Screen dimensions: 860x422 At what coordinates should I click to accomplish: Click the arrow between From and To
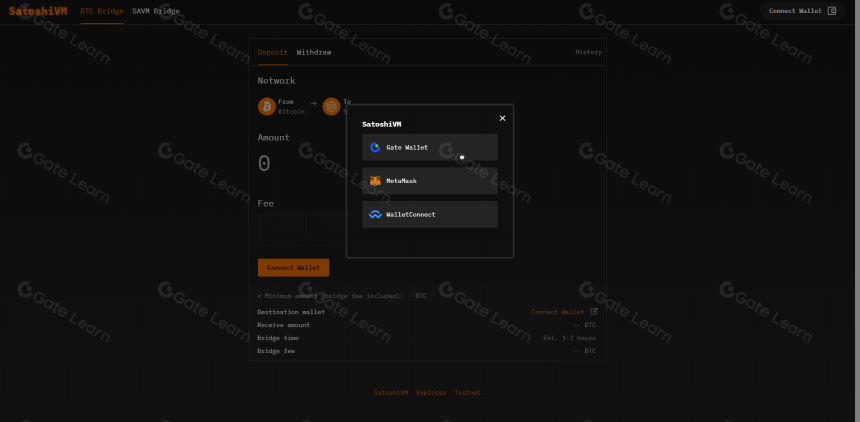click(313, 103)
